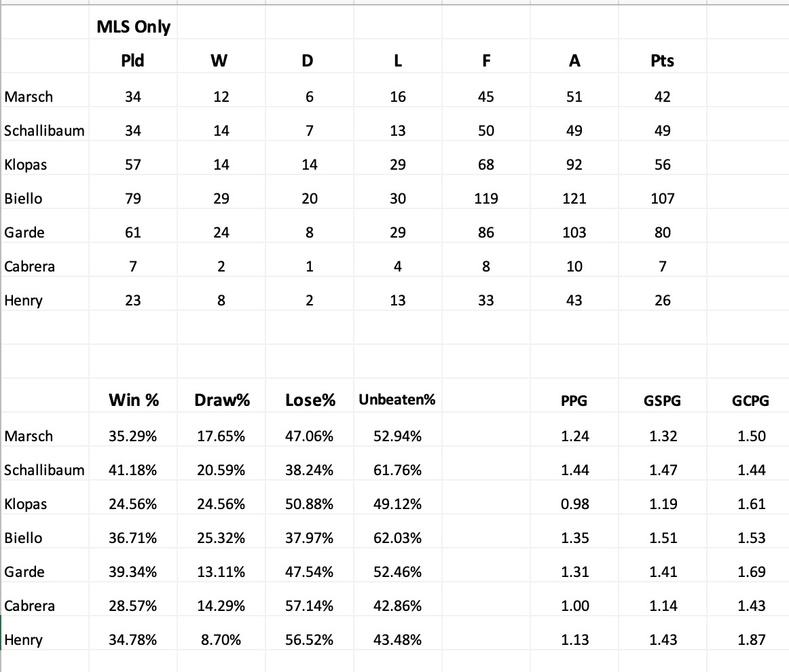Select the "Pts" column header cell
Image resolution: width=789 pixels, height=672 pixels.
click(x=662, y=60)
